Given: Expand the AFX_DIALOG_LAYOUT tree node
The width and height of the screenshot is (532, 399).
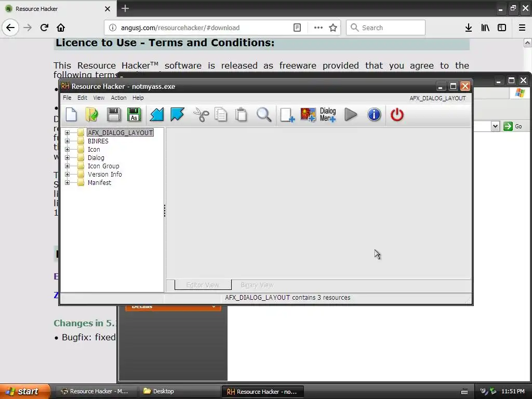Looking at the screenshot, I should pyautogui.click(x=67, y=132).
